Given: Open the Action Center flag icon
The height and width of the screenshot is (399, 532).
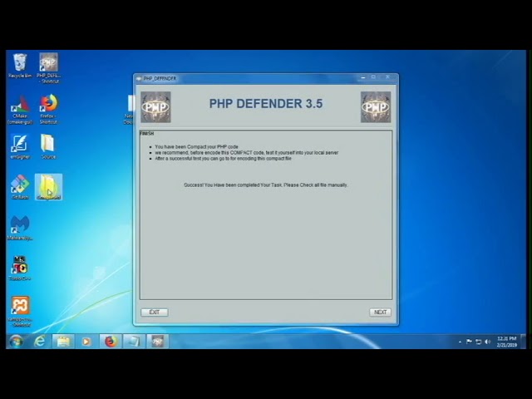Looking at the screenshot, I should 469,342.
